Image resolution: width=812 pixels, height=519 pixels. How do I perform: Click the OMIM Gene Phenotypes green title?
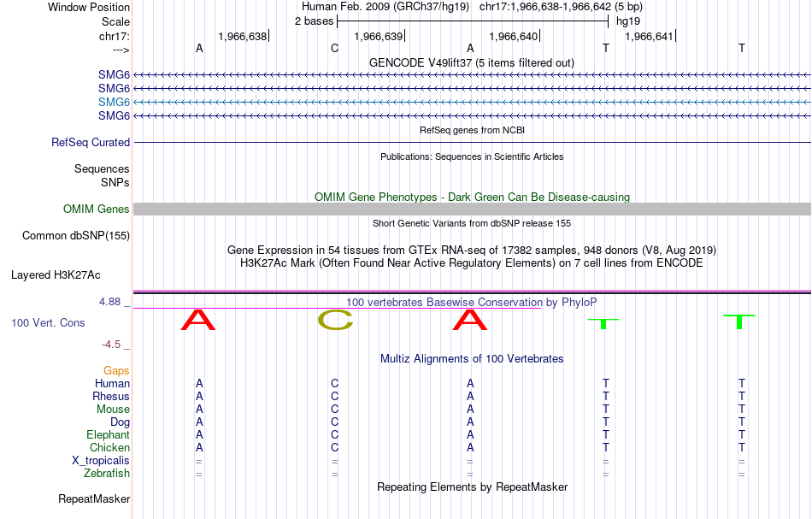click(473, 197)
